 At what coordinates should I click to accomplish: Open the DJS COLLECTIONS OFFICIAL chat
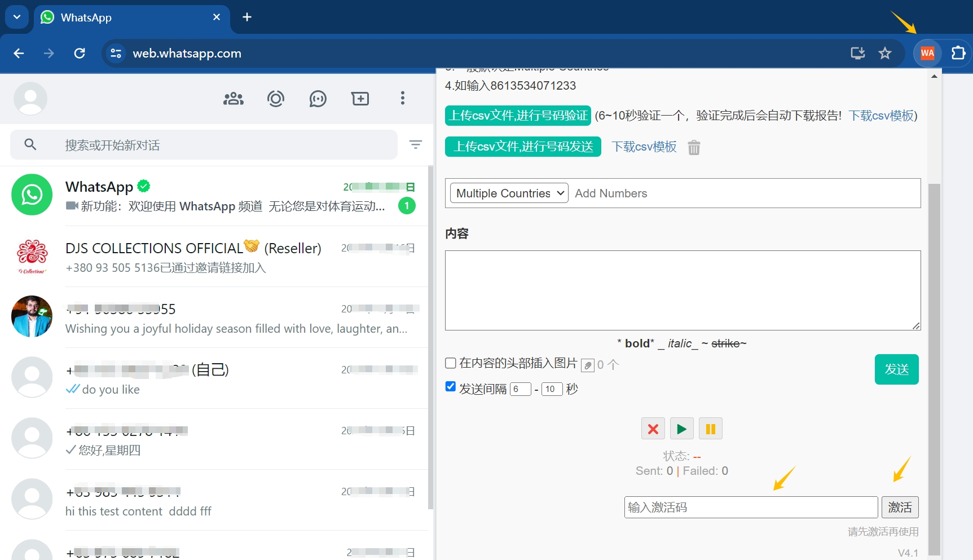214,257
